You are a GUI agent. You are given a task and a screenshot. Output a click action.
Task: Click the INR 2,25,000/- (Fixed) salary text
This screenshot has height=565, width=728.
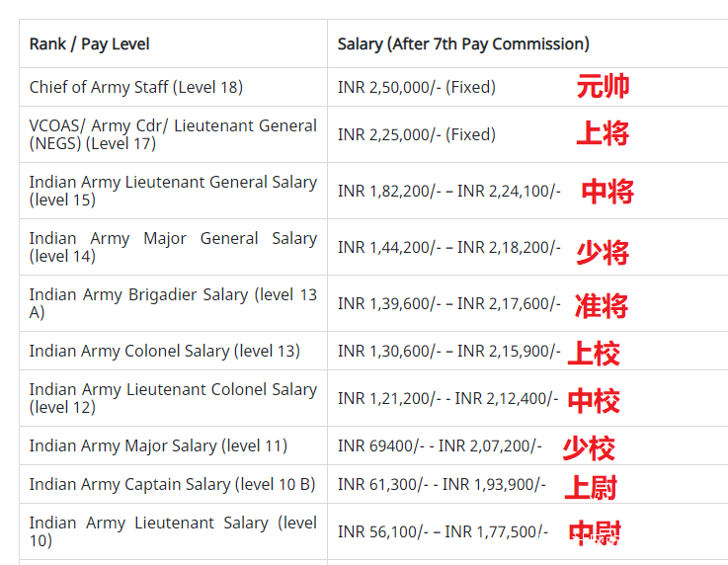417,134
